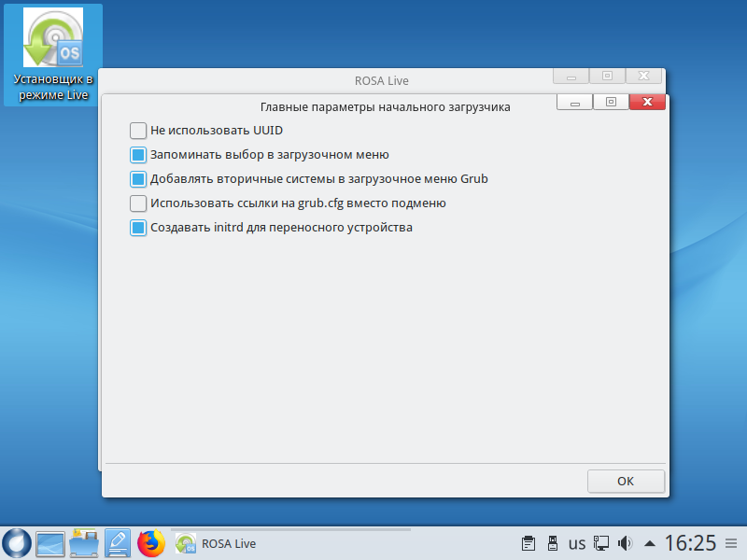747x560 pixels.
Task: Uncheck 'Создавать initrd для переносного устройства'
Action: tap(138, 228)
